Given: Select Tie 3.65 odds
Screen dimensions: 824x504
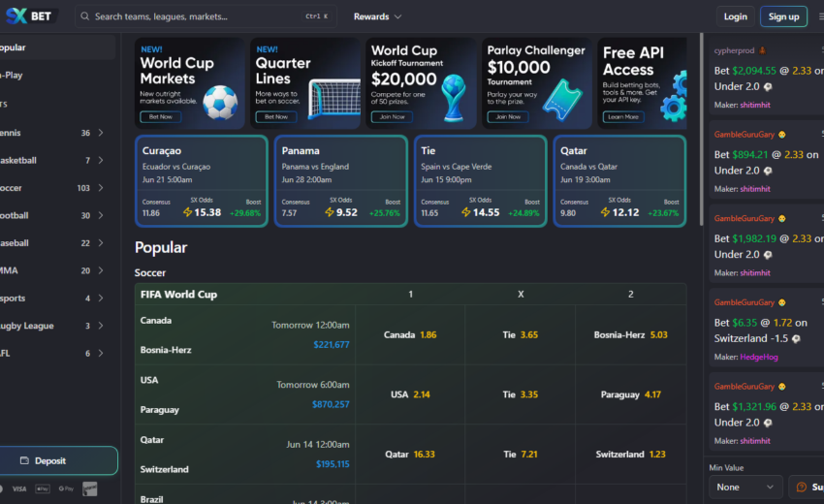Looking at the screenshot, I should (x=521, y=334).
